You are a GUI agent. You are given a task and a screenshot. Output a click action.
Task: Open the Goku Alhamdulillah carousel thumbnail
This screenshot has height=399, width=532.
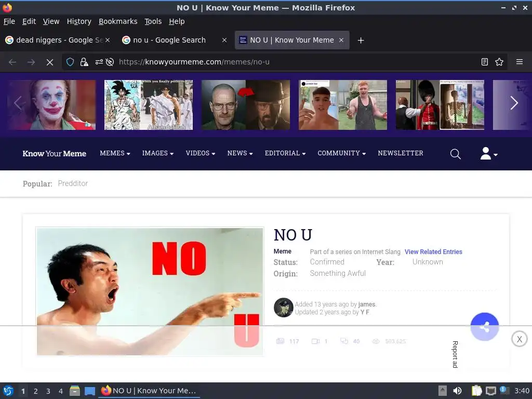click(x=149, y=105)
